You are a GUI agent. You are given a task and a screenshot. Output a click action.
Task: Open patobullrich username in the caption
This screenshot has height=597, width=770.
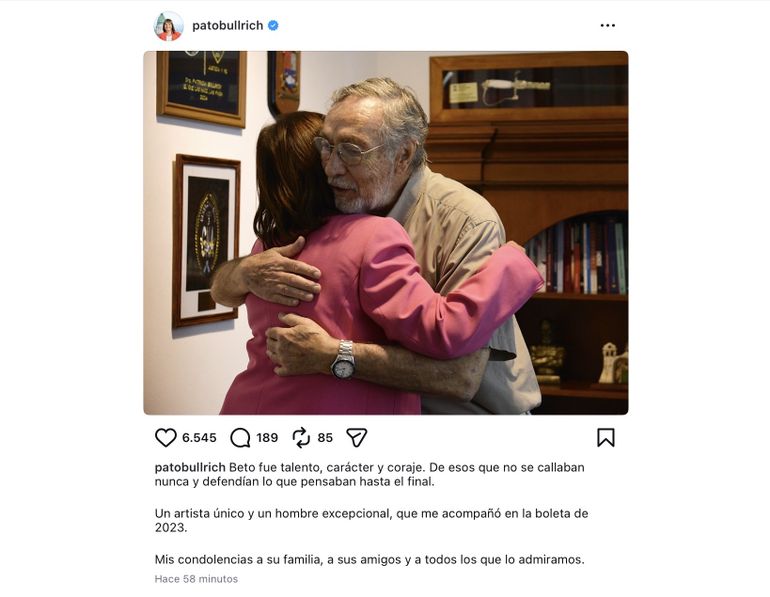tap(190, 467)
